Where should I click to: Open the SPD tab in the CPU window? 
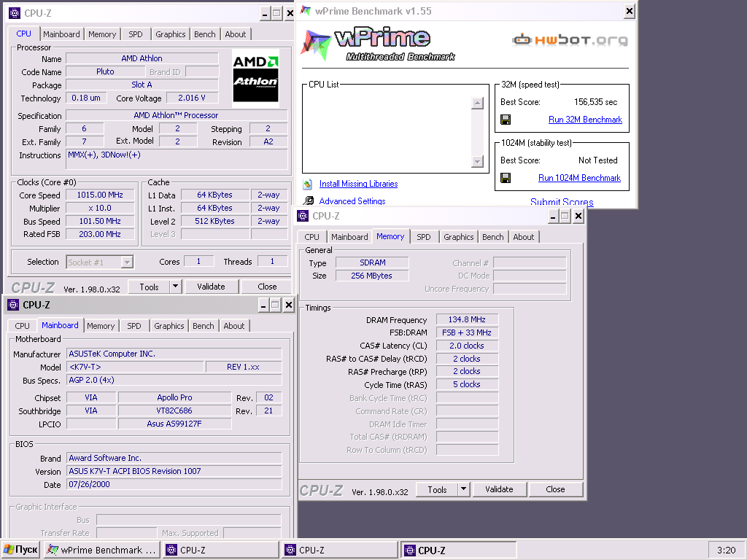pyautogui.click(x=135, y=34)
